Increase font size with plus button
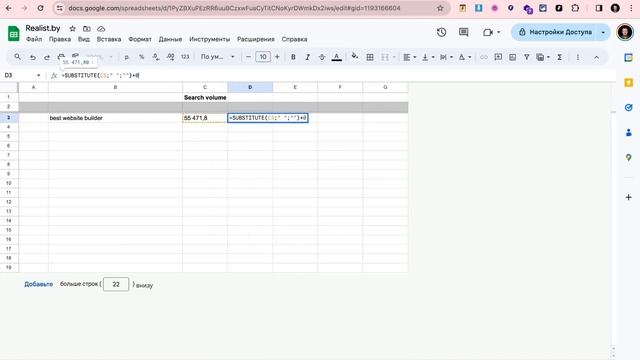Image resolution: width=640 pixels, height=360 pixels. 277,57
